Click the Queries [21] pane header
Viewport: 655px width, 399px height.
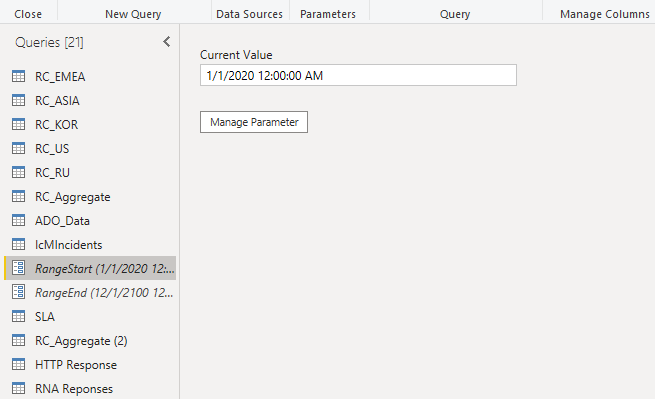(49, 42)
